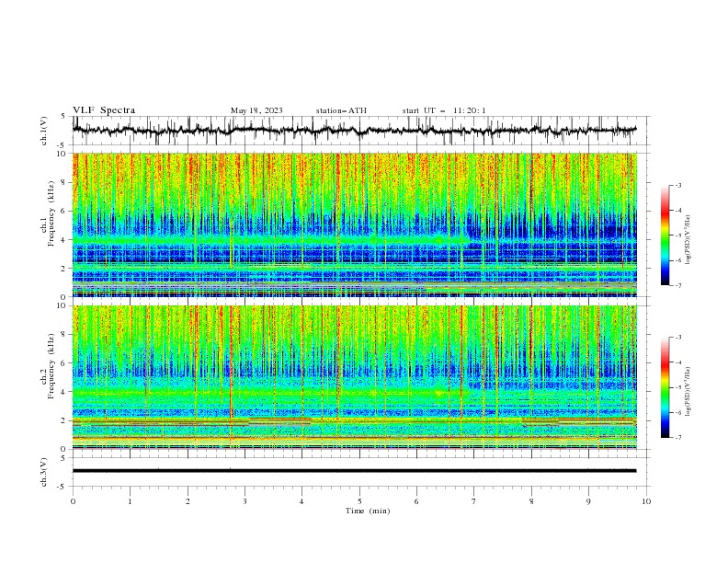Viewport: 728px width, 563px height.
Task: Click the 'ch.3(V)' axis label
Action: pyautogui.click(x=44, y=472)
